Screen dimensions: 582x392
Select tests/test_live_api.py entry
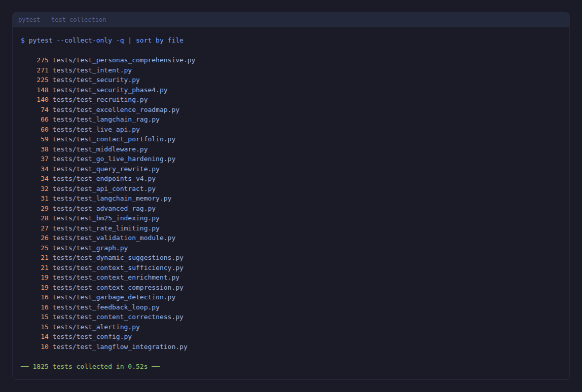click(96, 130)
